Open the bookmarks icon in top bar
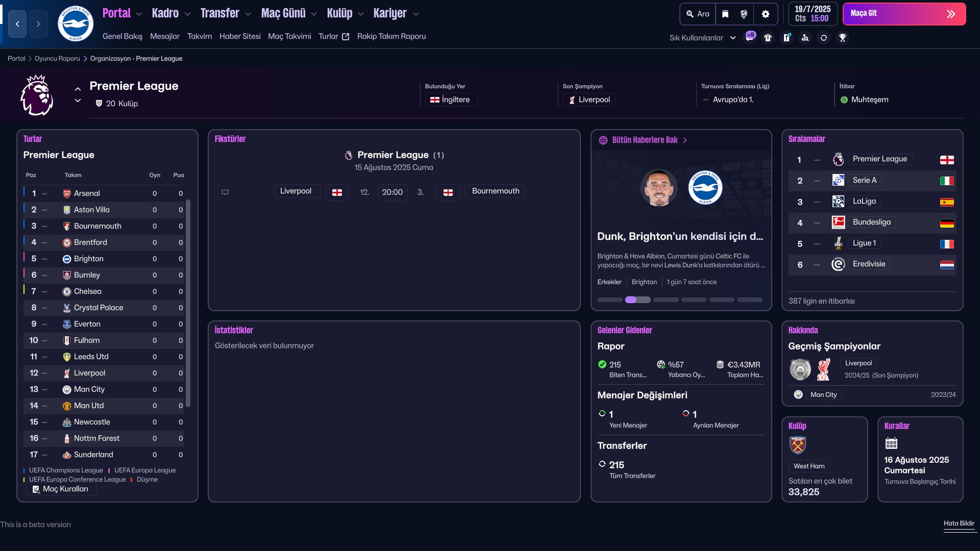Screen dimensions: 980x551 [725, 14]
